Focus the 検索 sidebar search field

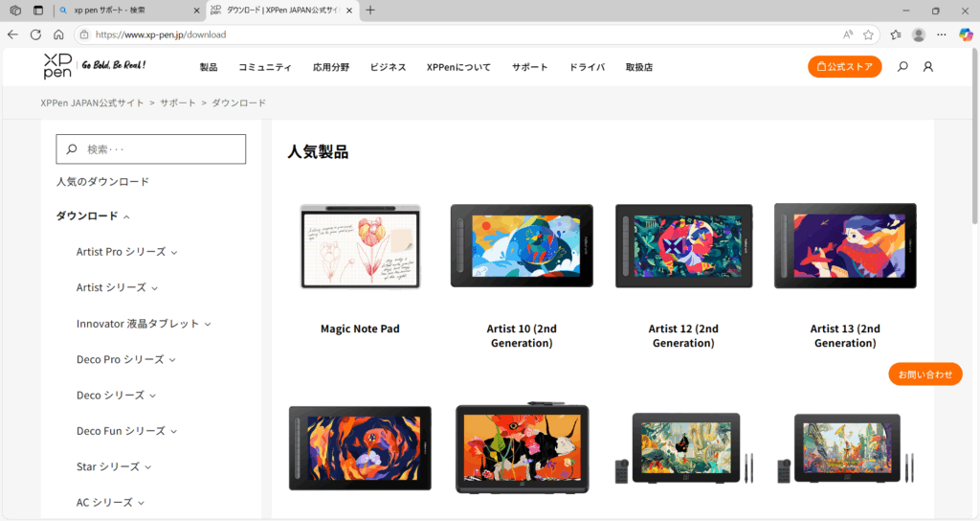(150, 148)
